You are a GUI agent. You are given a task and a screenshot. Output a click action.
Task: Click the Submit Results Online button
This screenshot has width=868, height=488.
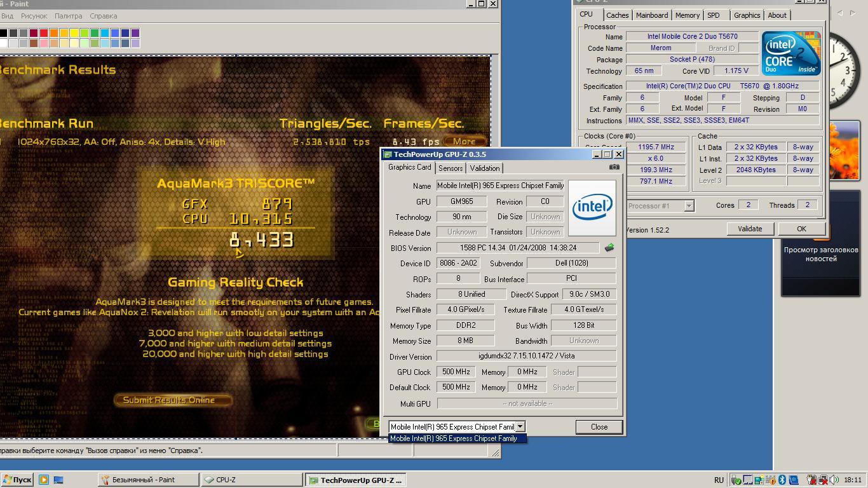[x=173, y=400]
